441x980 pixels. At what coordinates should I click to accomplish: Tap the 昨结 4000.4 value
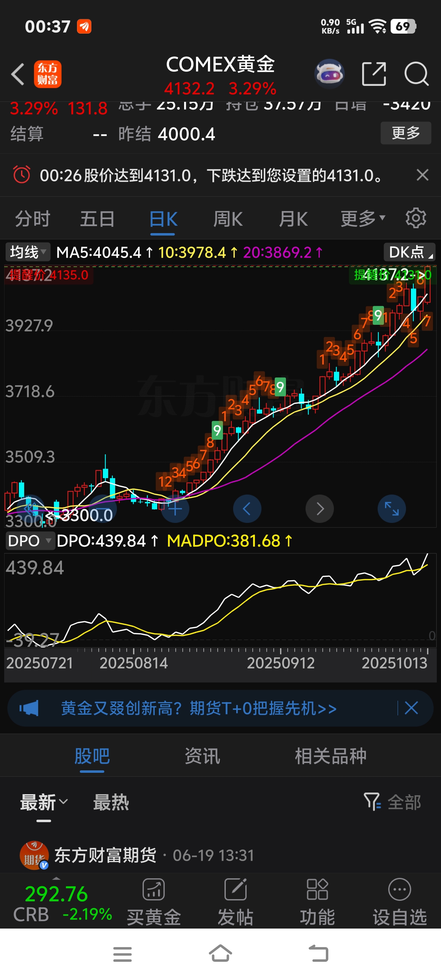point(167,134)
